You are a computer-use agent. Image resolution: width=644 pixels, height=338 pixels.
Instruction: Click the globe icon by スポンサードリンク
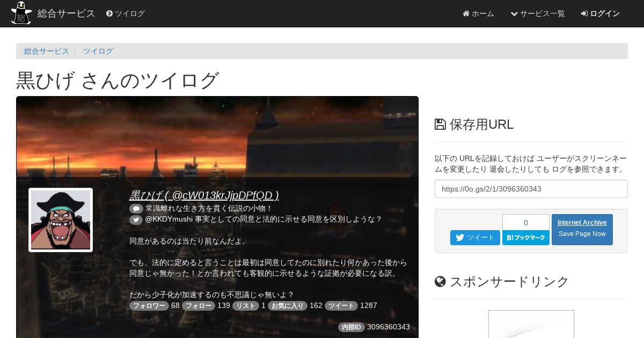440,281
